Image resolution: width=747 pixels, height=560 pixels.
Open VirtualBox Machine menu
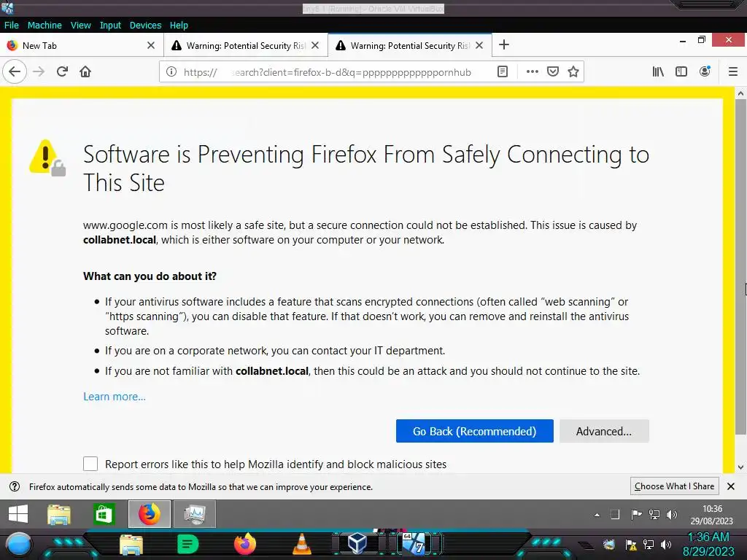[x=44, y=26]
